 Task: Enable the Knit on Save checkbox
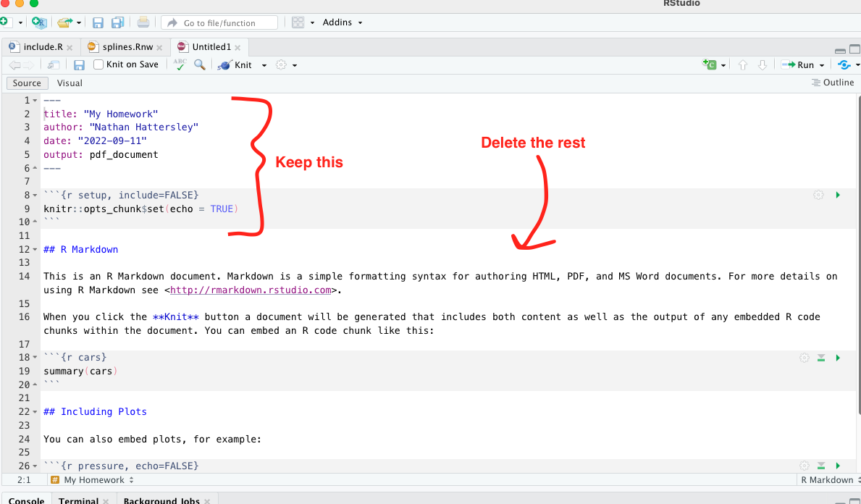pos(98,64)
